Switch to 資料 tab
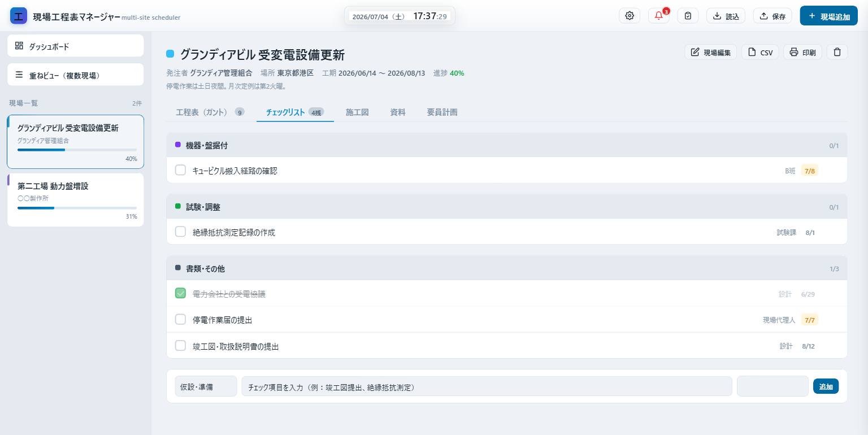 (398, 112)
